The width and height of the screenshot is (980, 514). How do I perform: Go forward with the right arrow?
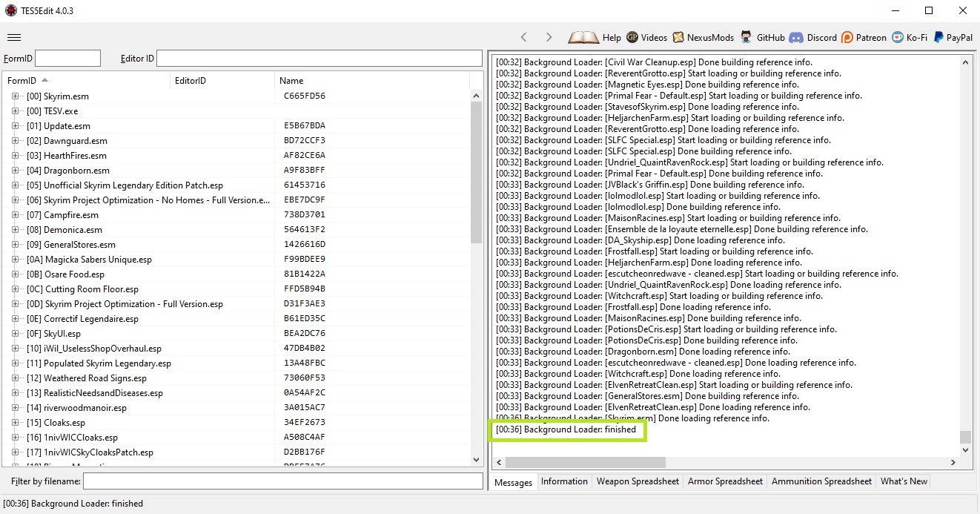(x=549, y=37)
